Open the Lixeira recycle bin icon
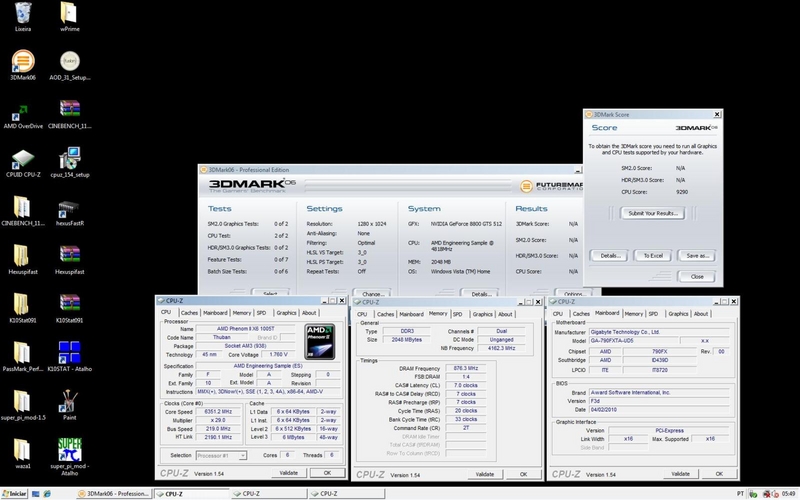Viewport: 800px width, 500px height. pos(22,14)
